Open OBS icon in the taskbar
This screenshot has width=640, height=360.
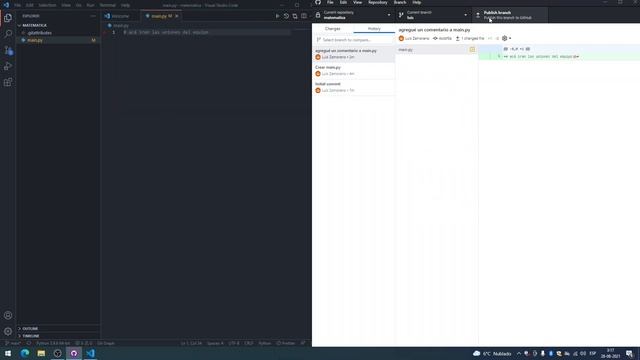point(58,353)
